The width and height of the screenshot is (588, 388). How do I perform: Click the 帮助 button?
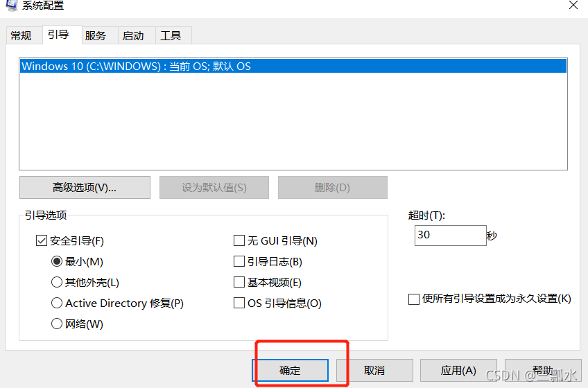[x=543, y=371]
